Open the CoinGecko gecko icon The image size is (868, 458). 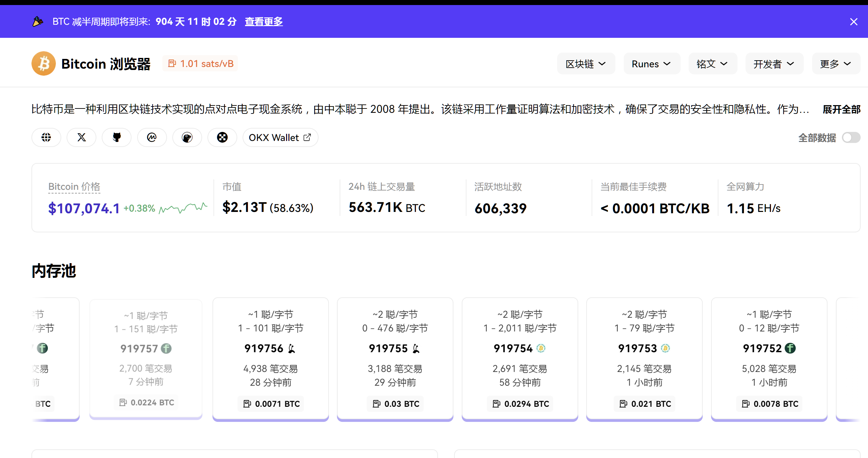(187, 138)
